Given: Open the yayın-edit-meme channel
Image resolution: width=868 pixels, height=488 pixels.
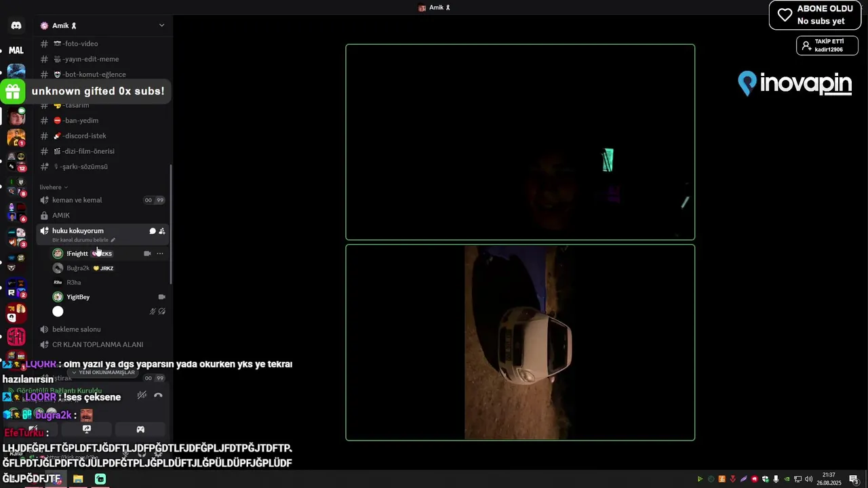Looking at the screenshot, I should click(103, 59).
